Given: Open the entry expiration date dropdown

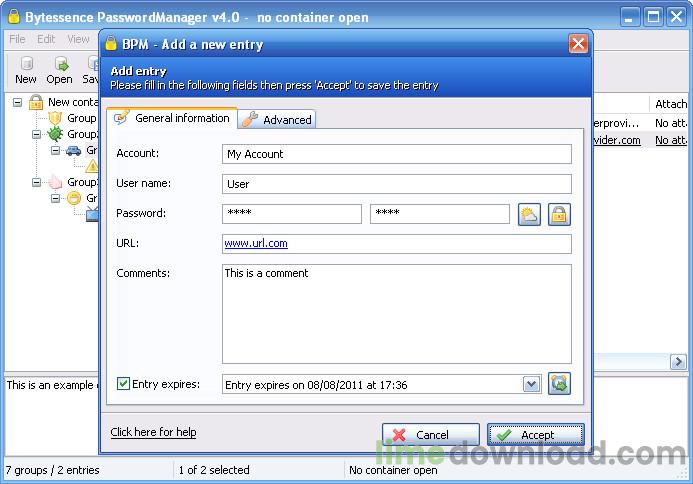Looking at the screenshot, I should tap(532, 384).
